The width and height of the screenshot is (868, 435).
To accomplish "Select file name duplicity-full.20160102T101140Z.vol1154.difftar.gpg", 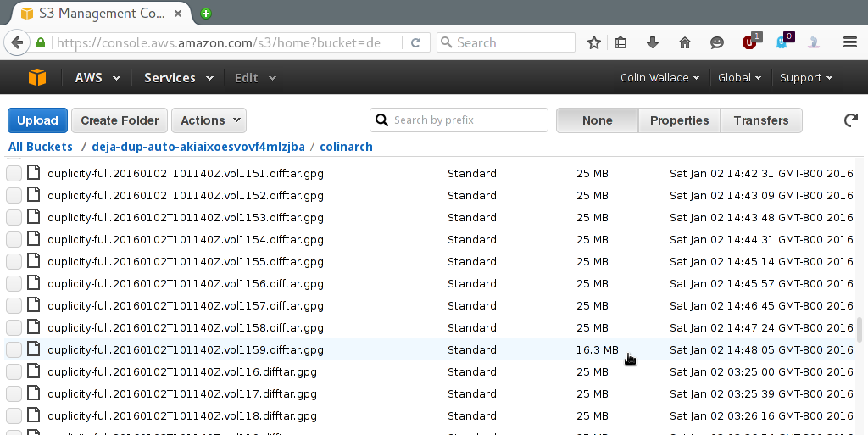I will point(186,240).
